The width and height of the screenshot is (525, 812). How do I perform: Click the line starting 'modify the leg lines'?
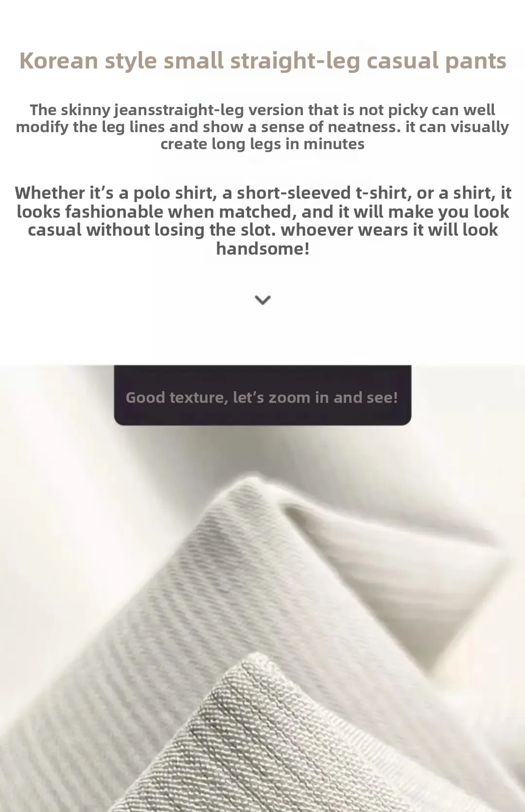tap(262, 127)
